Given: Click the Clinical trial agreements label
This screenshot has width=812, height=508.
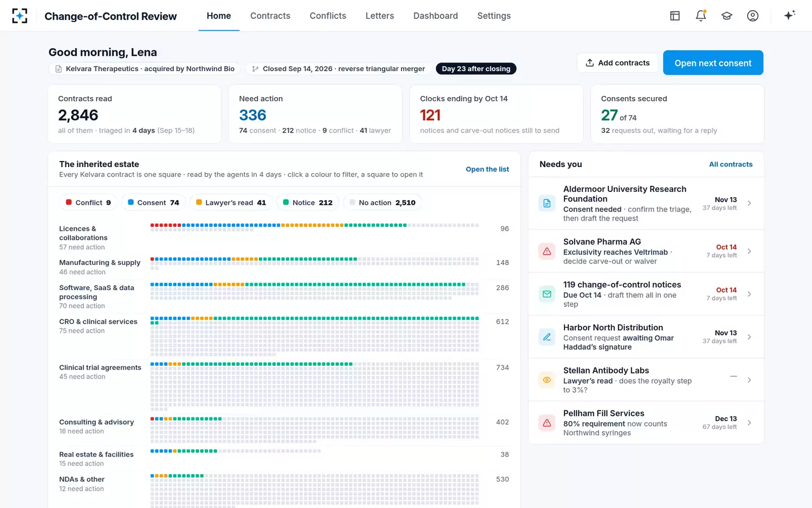Looking at the screenshot, I should click(100, 367).
